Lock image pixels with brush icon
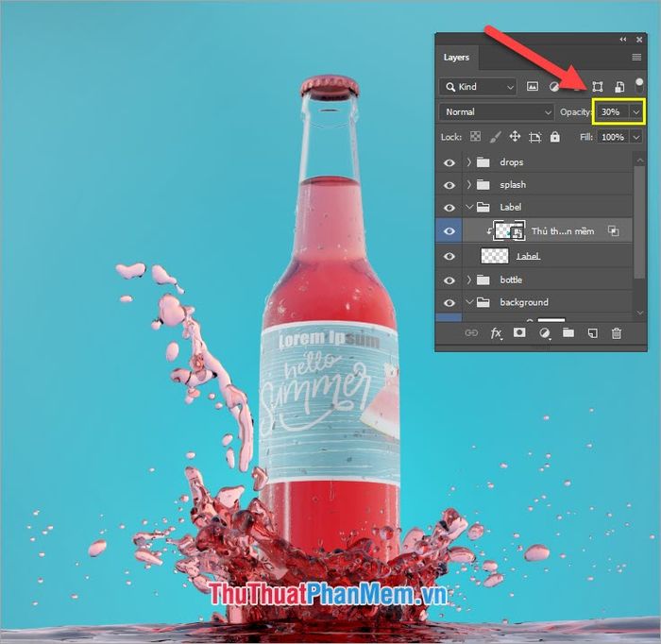Screen dimensions: 661x644 click(x=496, y=137)
